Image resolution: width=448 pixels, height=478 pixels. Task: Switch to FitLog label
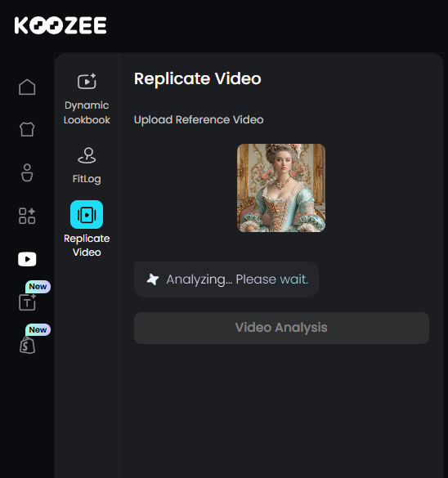pyautogui.click(x=87, y=179)
